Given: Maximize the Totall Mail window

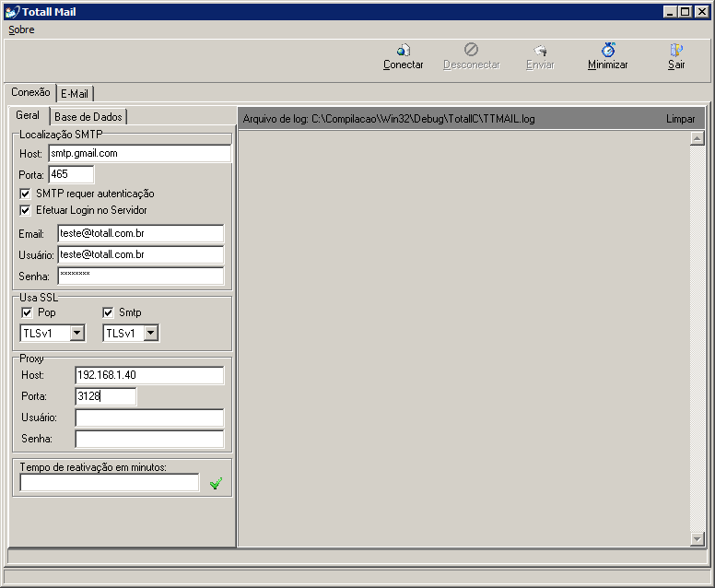Looking at the screenshot, I should coord(685,12).
